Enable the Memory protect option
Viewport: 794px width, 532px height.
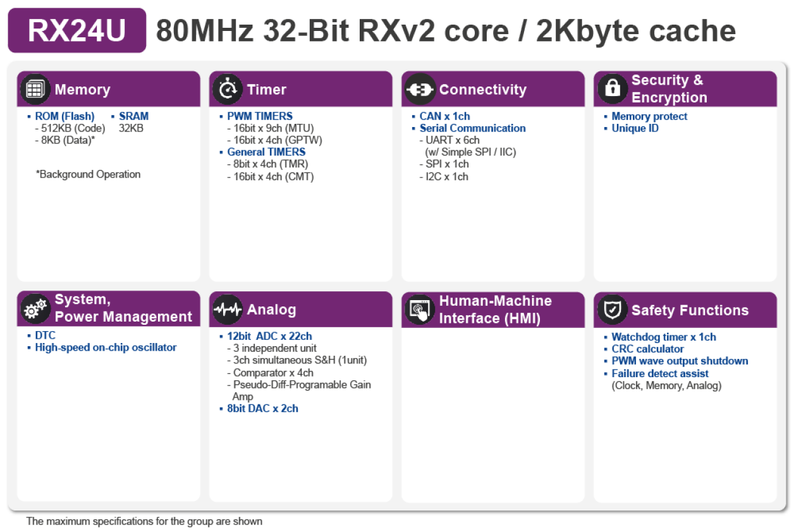[649, 116]
